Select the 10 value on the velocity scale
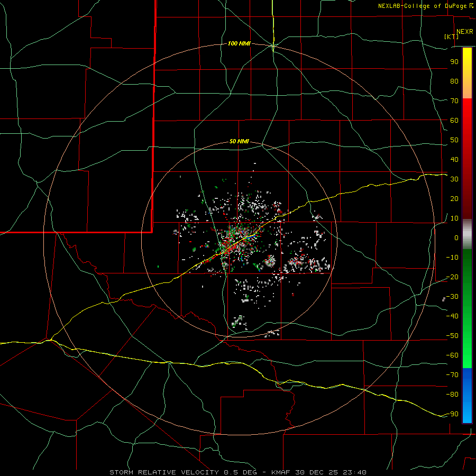Viewport: 476px width, 476px height. 454,218
